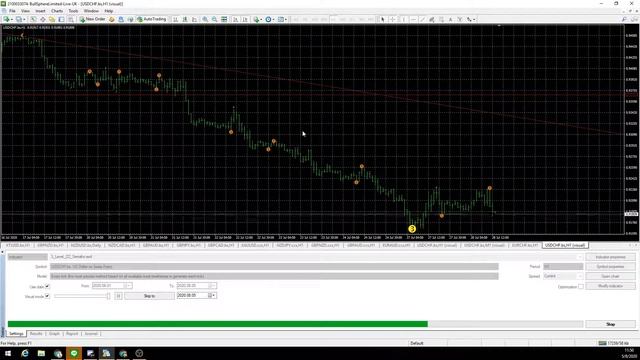Select the horizontal line drawing tool

pyautogui.click(x=413, y=19)
